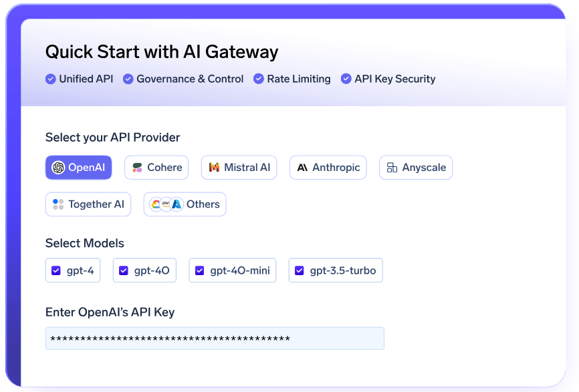The image size is (579, 392).
Task: Focus the OpenAI API key field
Action: tap(215, 339)
